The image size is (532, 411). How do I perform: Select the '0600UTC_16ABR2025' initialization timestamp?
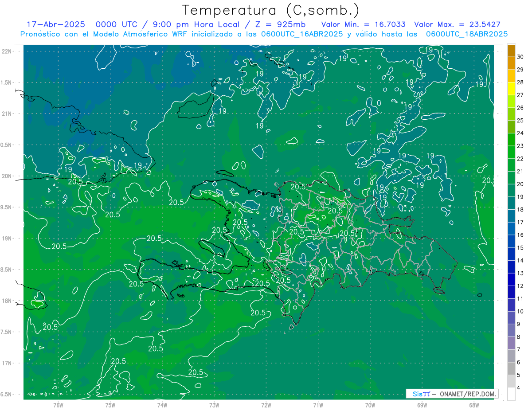point(303,34)
